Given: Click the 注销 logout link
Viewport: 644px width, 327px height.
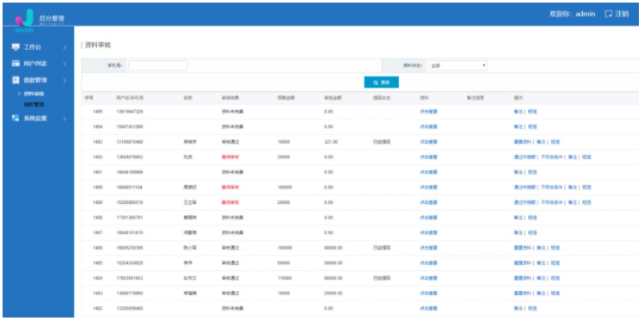Looking at the screenshot, I should click(622, 14).
